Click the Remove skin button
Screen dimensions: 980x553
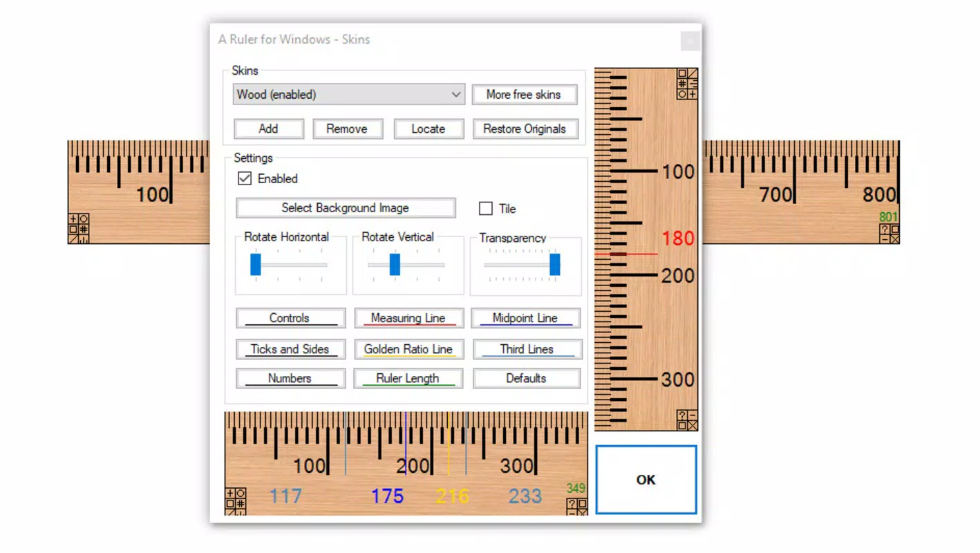coord(347,129)
